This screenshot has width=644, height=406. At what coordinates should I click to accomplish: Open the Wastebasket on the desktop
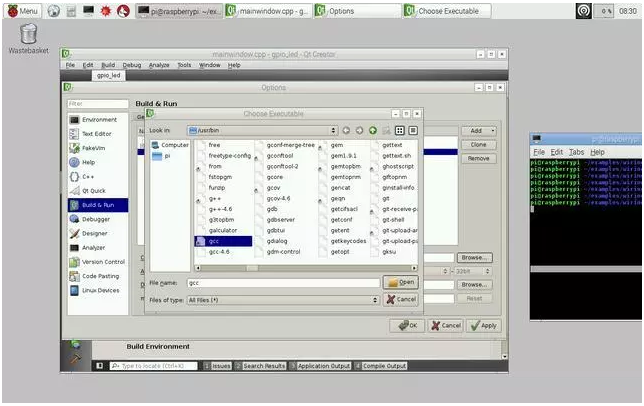click(x=29, y=36)
